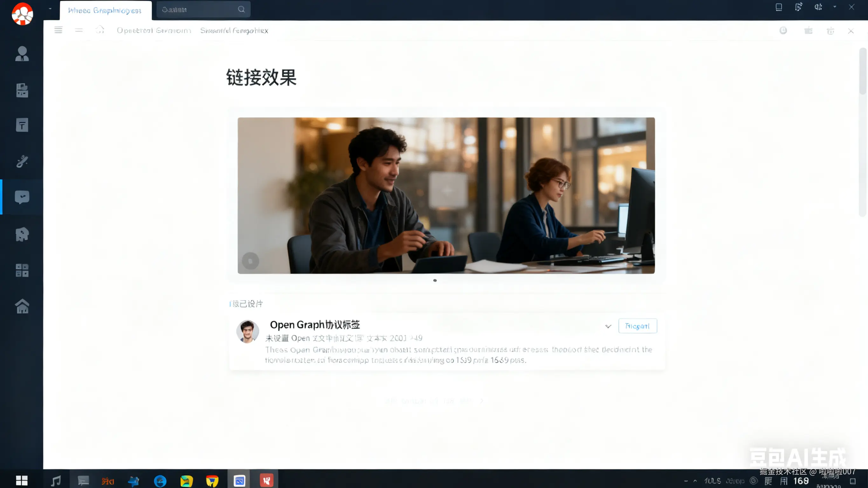This screenshot has height=488, width=868.
Task: Click the search input field at top
Action: (199, 10)
